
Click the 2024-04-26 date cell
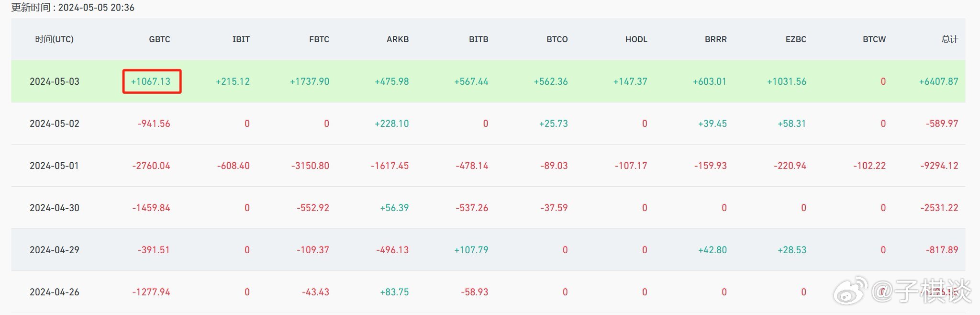54,292
